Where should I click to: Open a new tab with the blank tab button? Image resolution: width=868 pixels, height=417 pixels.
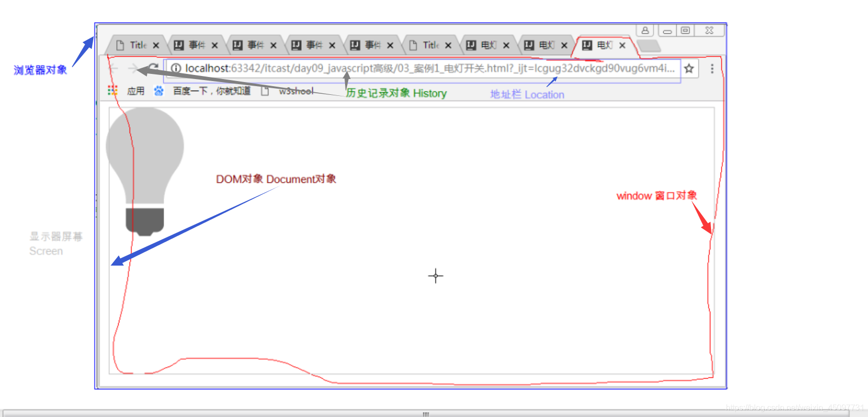pyautogui.click(x=649, y=46)
